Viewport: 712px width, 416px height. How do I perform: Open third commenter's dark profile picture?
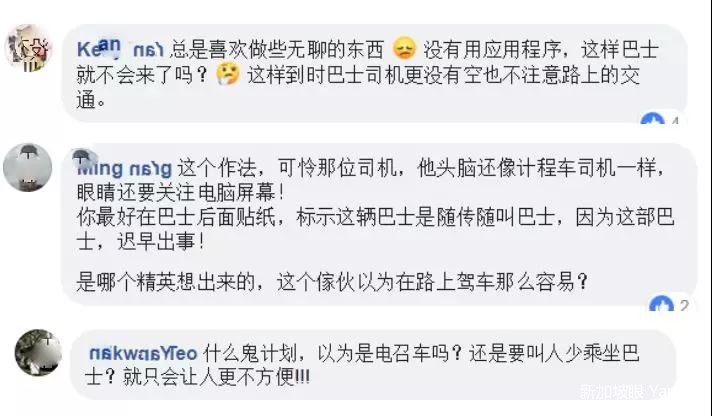point(38,352)
